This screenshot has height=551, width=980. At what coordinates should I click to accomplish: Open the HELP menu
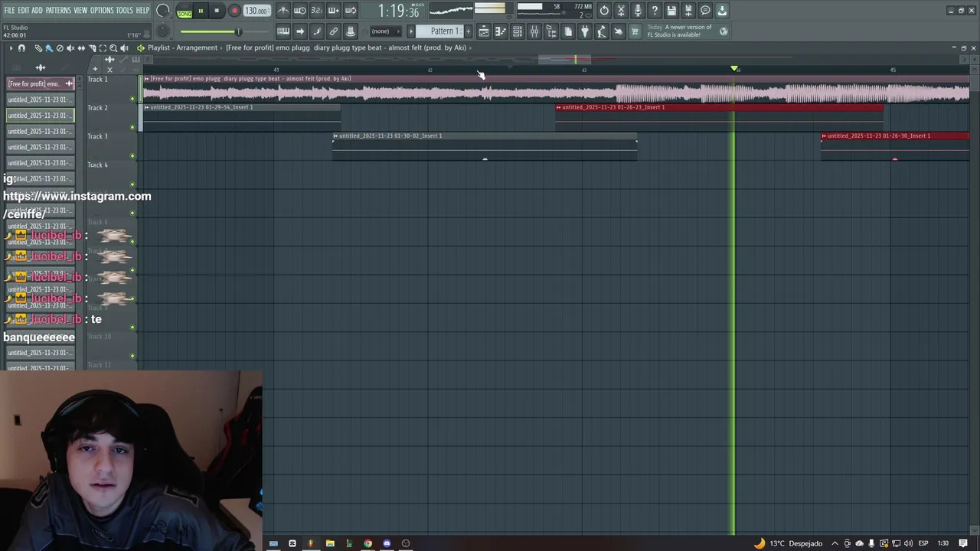point(143,10)
